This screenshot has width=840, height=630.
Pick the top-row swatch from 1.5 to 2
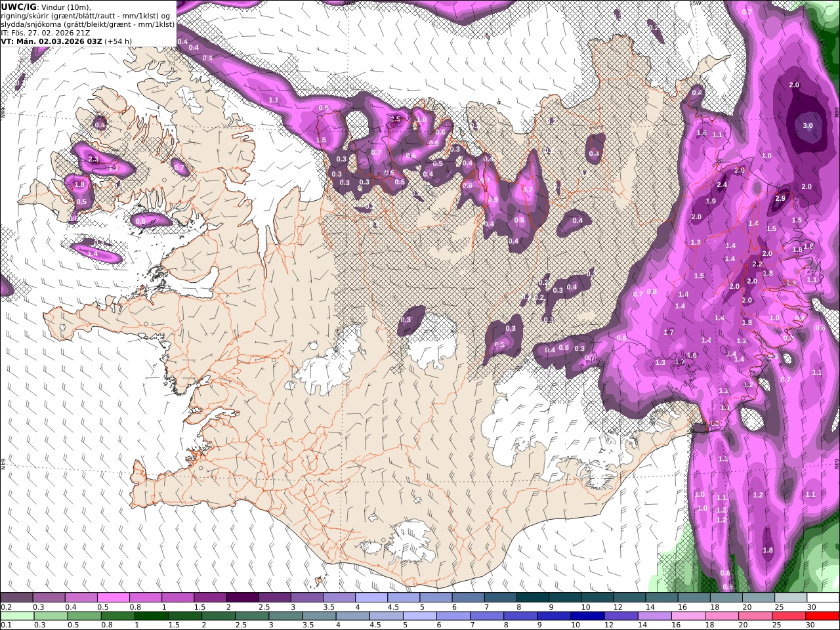click(x=210, y=598)
